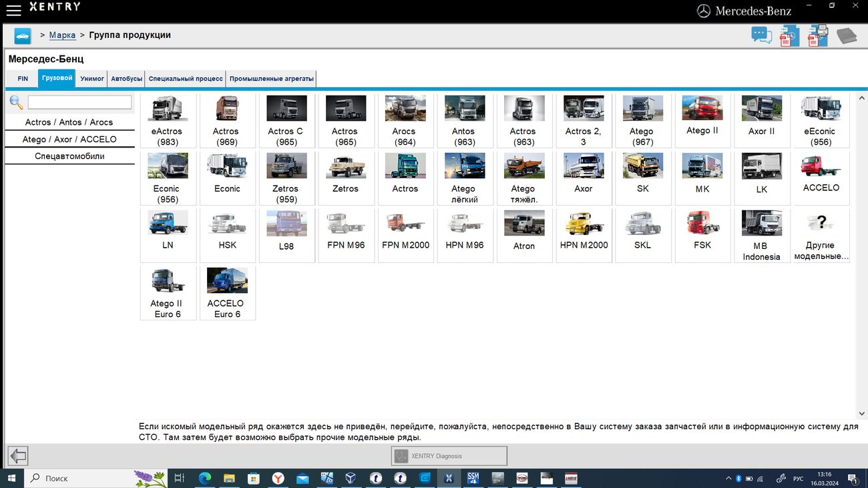The height and width of the screenshot is (488, 868).
Task: Select the SKL truck model
Action: 643,236
